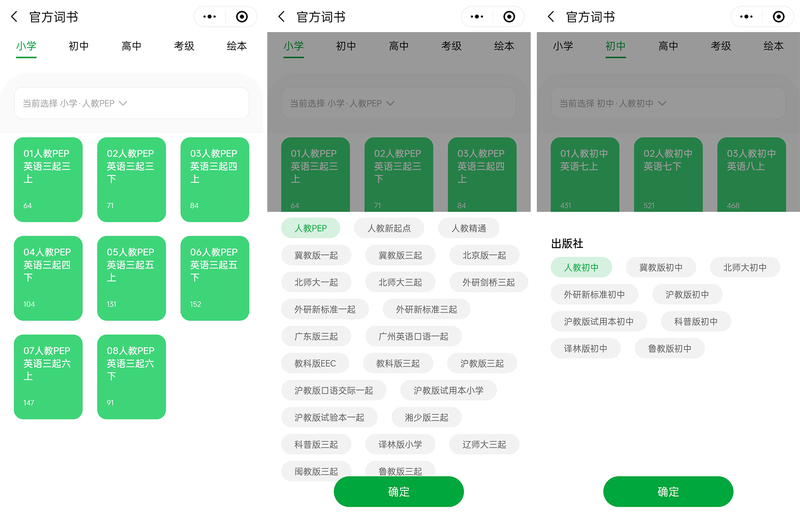Select the 教科版三起 chip
Screen dimensions: 800x524
[398, 363]
